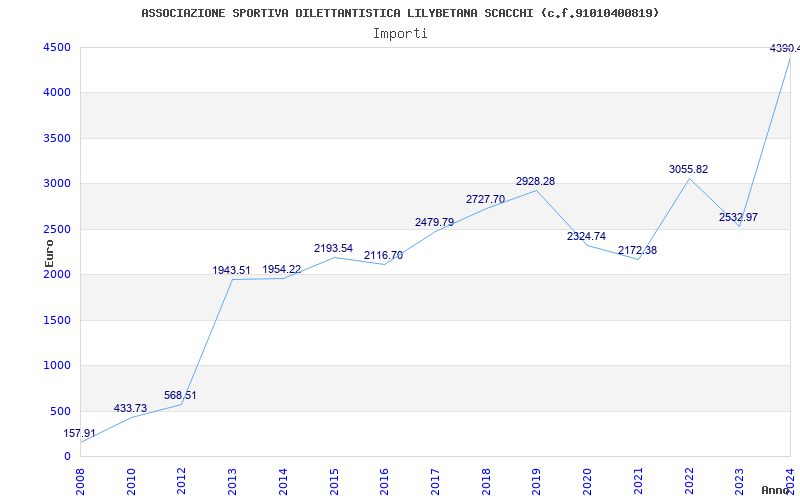Viewport: 800px width, 500px height.
Task: Click the data label 2116.70
Action: click(383, 255)
